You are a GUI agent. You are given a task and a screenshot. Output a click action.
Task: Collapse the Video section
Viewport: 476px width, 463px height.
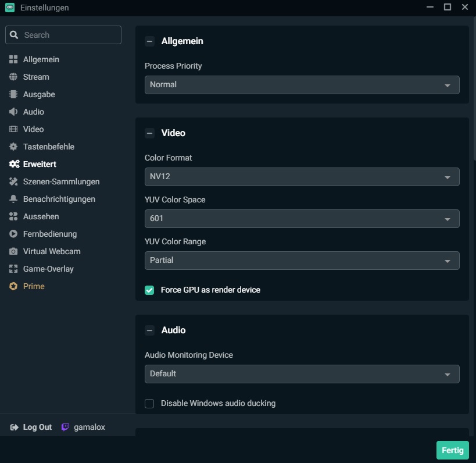(x=149, y=133)
